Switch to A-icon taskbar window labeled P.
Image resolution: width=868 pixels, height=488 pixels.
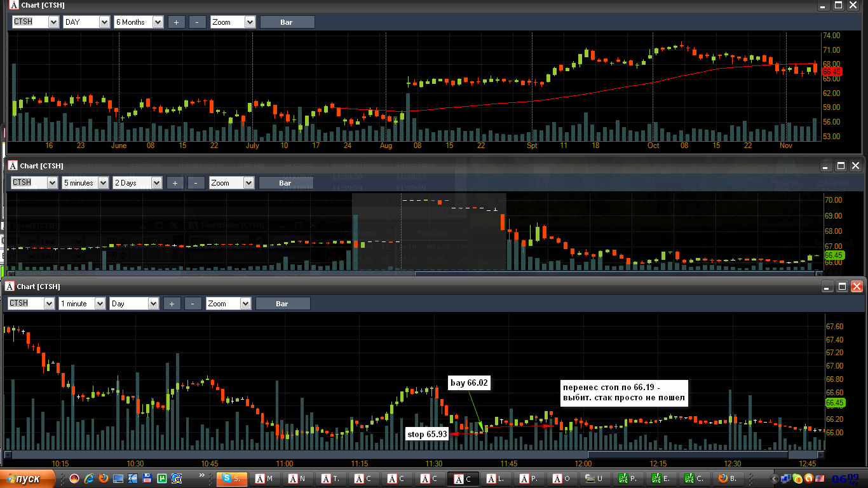(x=529, y=478)
